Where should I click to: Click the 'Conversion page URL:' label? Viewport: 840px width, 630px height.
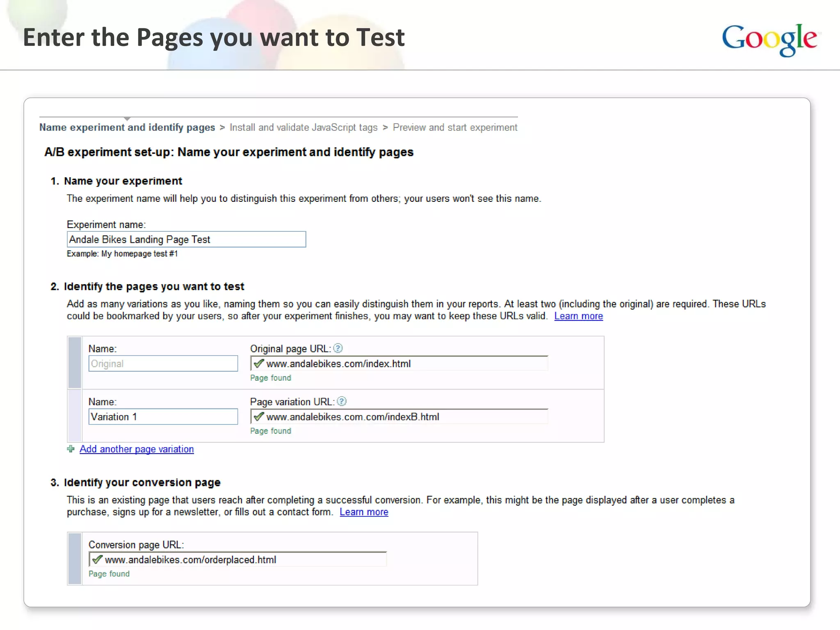click(x=136, y=545)
